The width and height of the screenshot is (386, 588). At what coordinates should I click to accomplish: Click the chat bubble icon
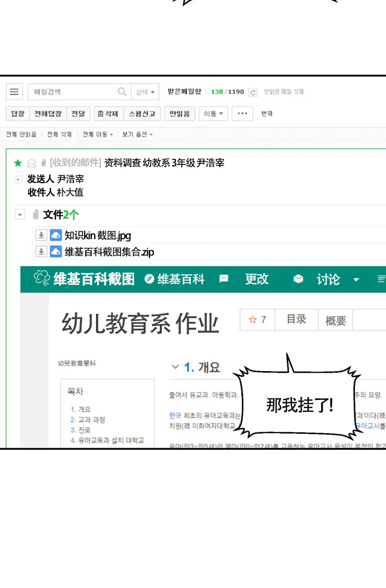click(x=224, y=278)
